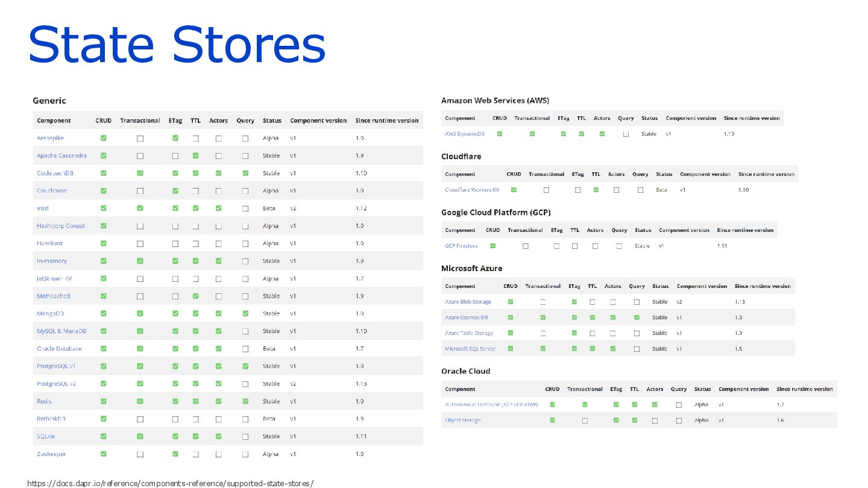868x488 pixels.
Task: Click the "Microsoft Azure" section heading
Action: 471,269
